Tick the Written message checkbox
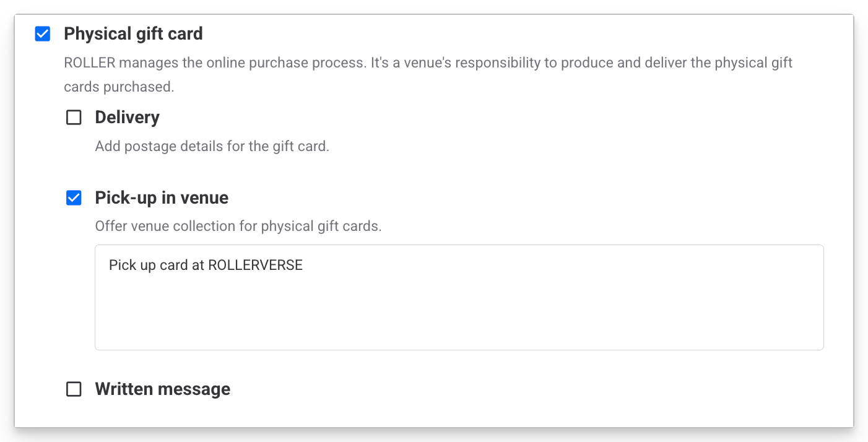The image size is (868, 442). pyautogui.click(x=74, y=389)
